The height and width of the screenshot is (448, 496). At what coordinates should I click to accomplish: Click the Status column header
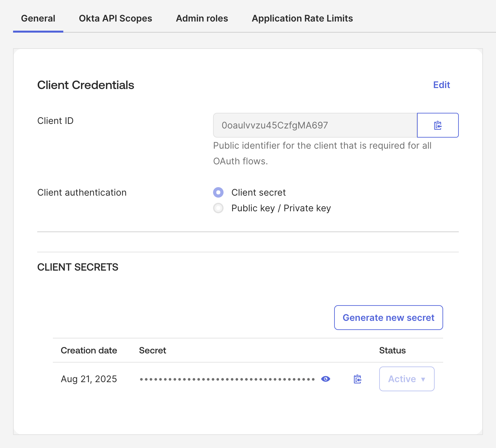coord(392,351)
